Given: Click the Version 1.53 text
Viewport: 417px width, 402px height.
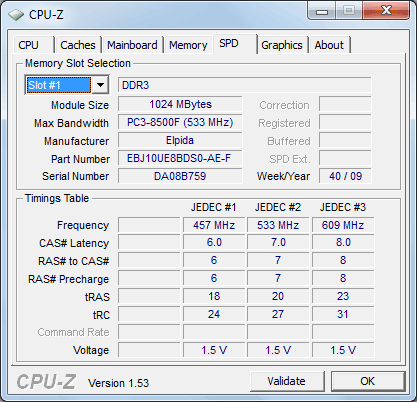Looking at the screenshot, I should (x=118, y=383).
